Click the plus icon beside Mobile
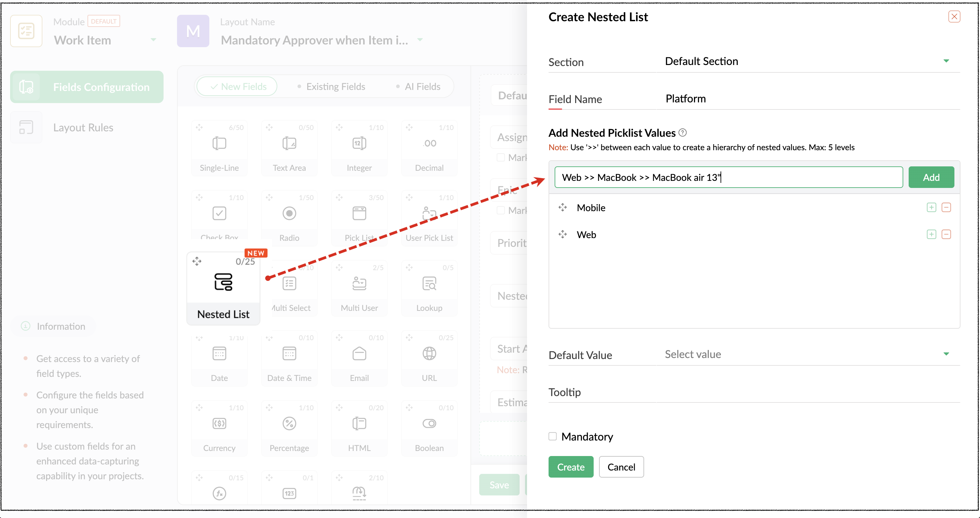The height and width of the screenshot is (518, 980). 931,207
